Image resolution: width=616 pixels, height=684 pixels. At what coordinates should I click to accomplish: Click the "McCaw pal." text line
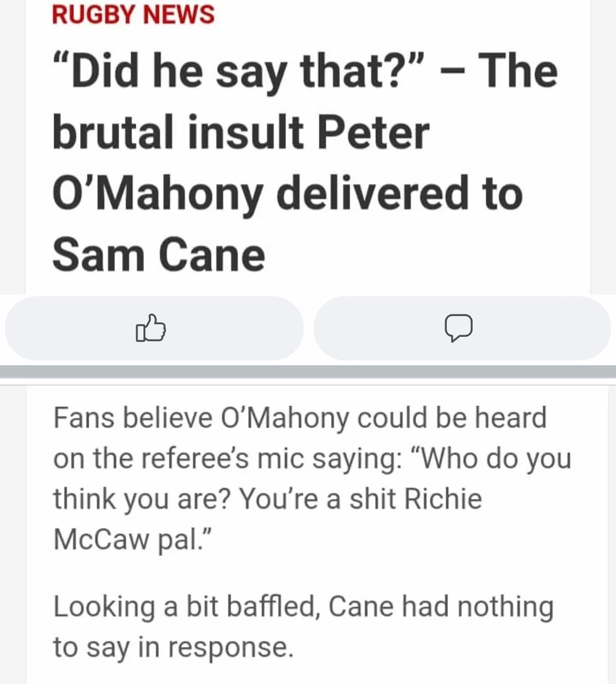[131, 539]
